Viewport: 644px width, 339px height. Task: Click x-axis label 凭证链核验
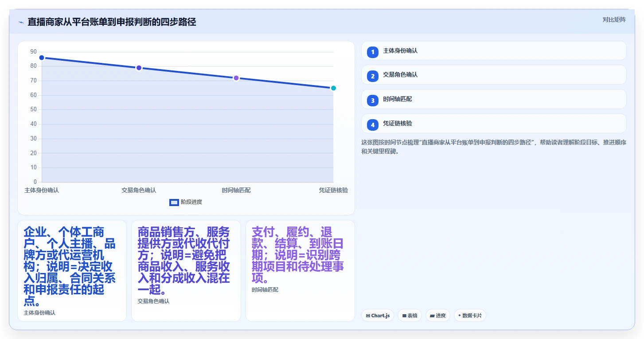(333, 190)
